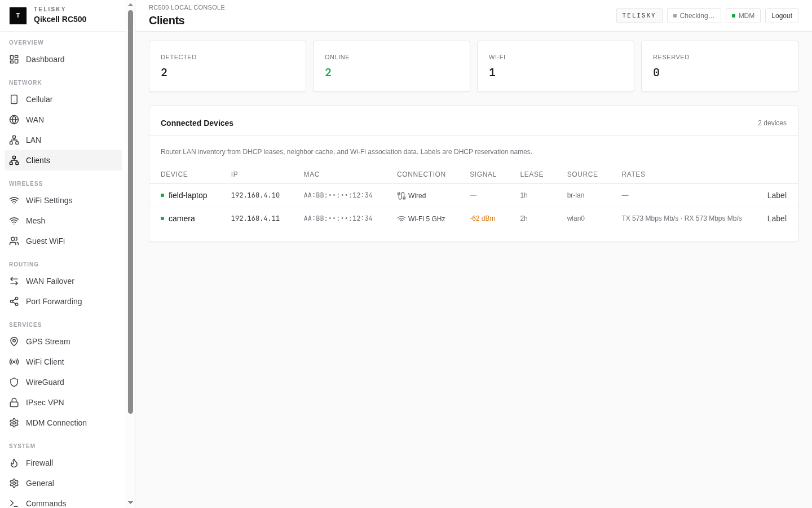812x508 pixels.
Task: Click Label for field-laptop
Action: tap(776, 195)
